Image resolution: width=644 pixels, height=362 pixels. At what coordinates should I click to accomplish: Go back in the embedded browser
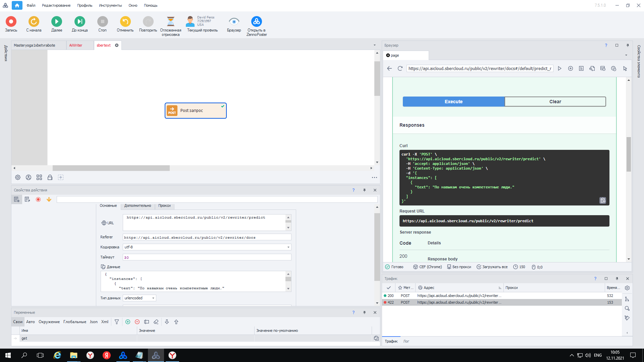[x=389, y=68]
